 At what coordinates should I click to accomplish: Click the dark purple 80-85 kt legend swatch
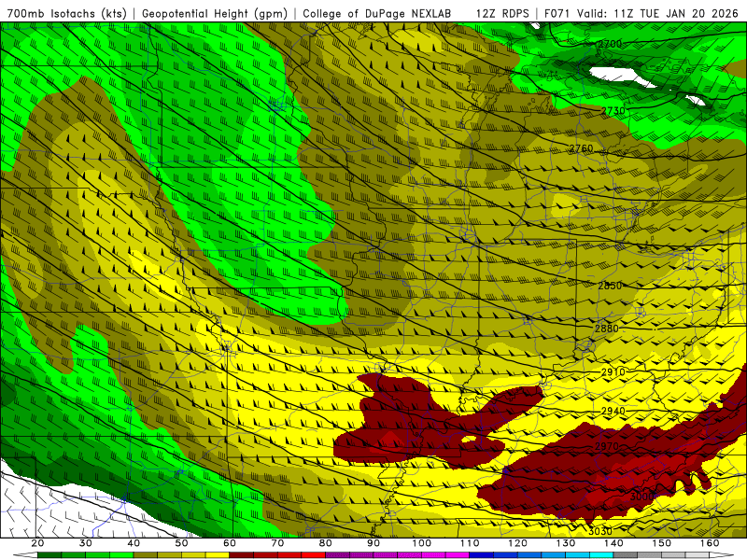(337, 555)
